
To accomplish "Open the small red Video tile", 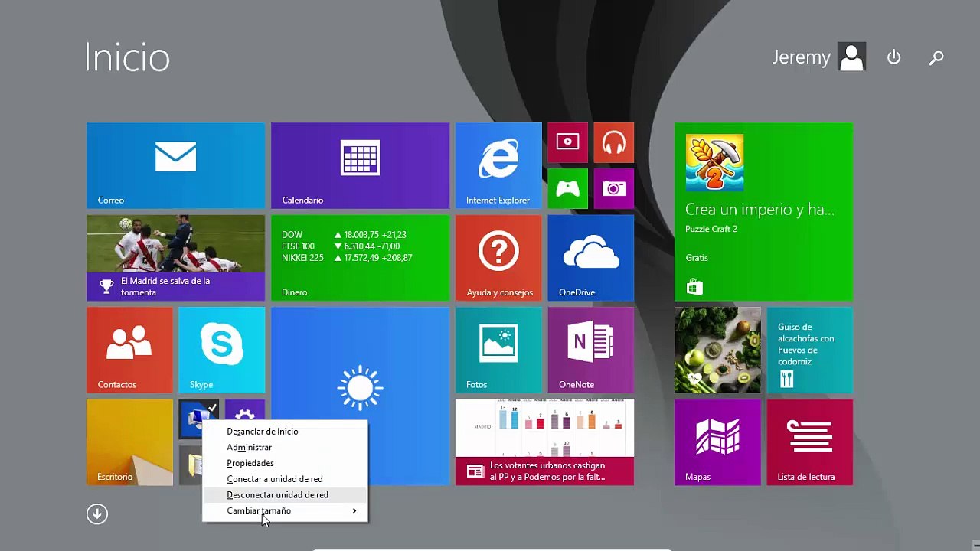I will click(x=567, y=142).
